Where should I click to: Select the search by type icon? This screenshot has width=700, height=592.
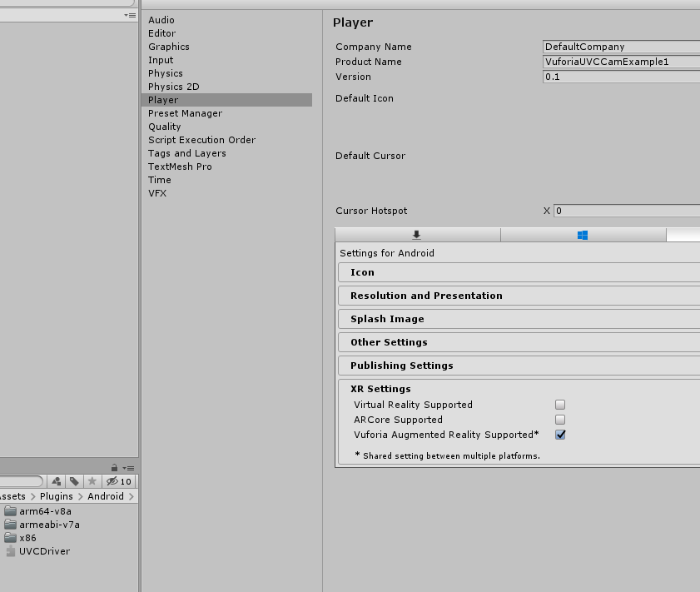click(x=56, y=480)
